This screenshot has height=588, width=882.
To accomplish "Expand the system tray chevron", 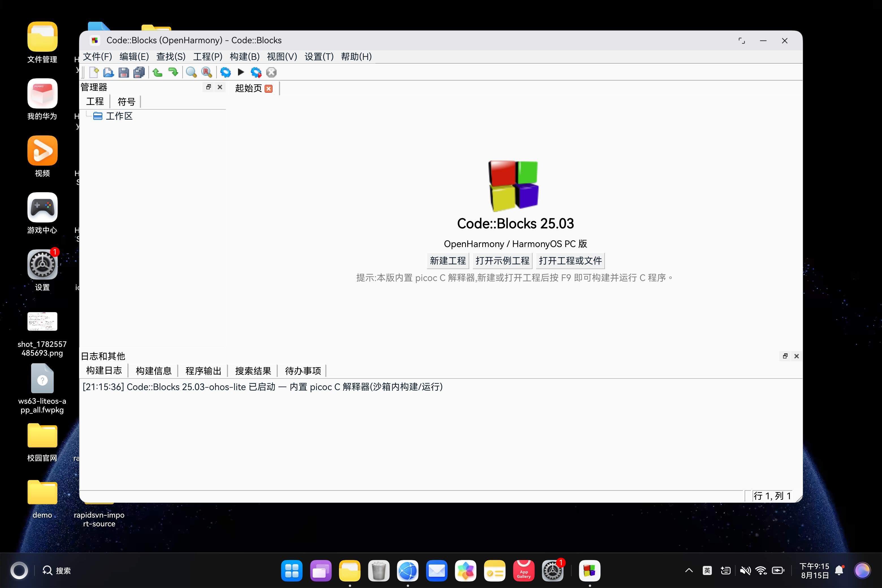I will (689, 571).
